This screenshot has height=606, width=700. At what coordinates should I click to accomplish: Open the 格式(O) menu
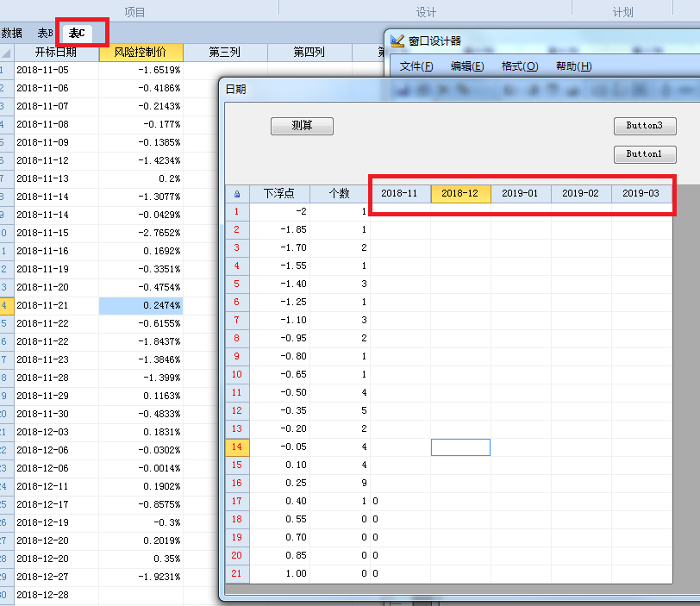click(x=520, y=66)
